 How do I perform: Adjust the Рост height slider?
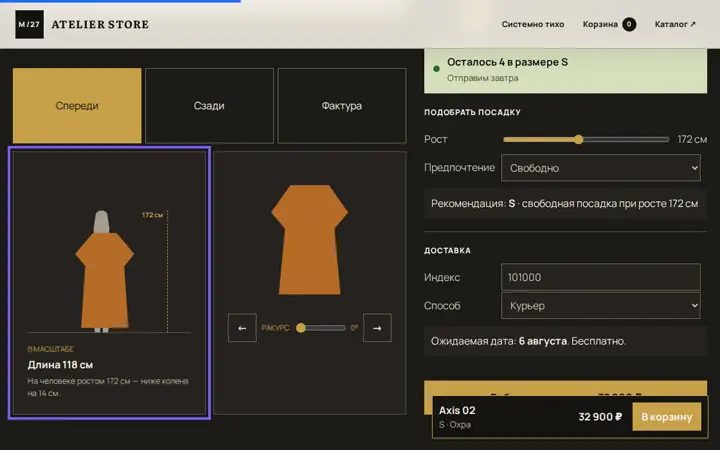click(x=586, y=140)
